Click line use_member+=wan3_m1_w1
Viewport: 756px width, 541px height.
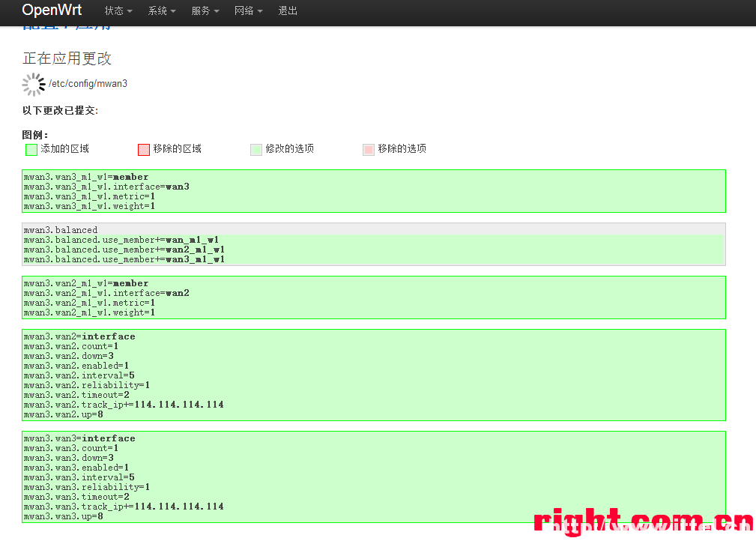124,259
